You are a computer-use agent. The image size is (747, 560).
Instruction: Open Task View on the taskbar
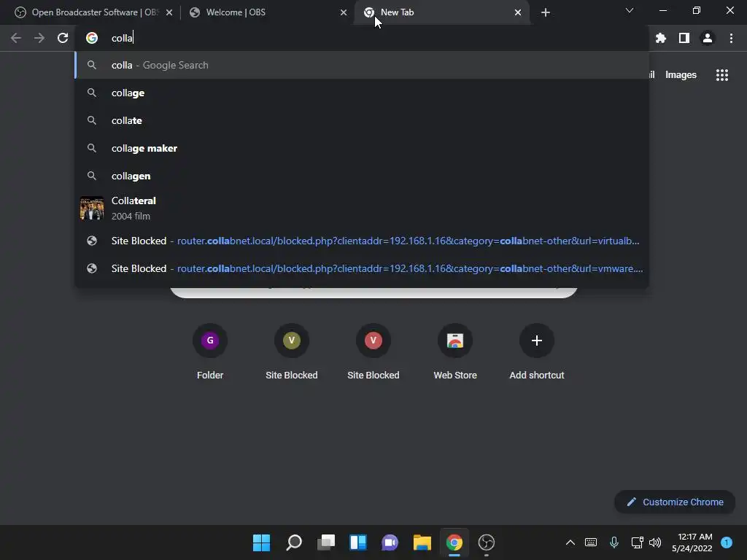(326, 542)
